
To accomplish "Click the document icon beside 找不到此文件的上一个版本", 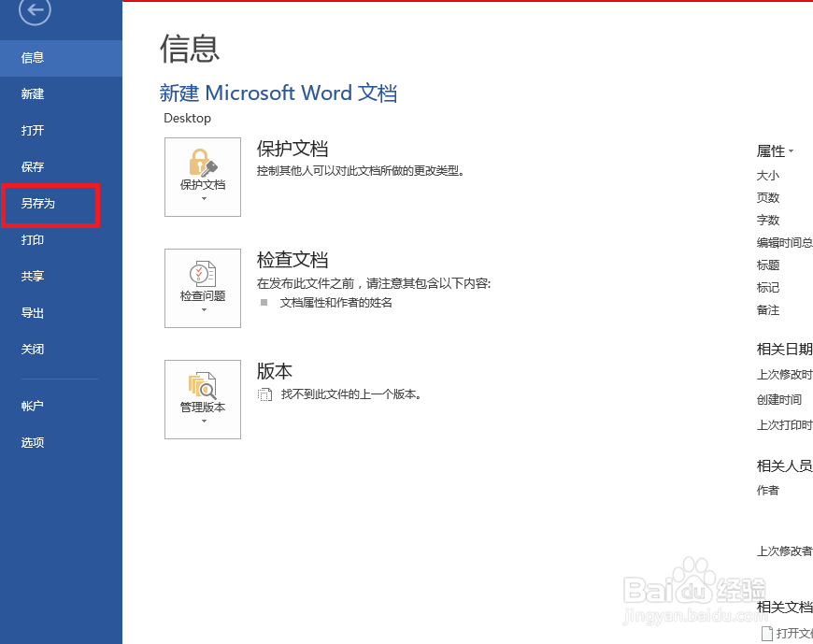I will click(x=264, y=395).
